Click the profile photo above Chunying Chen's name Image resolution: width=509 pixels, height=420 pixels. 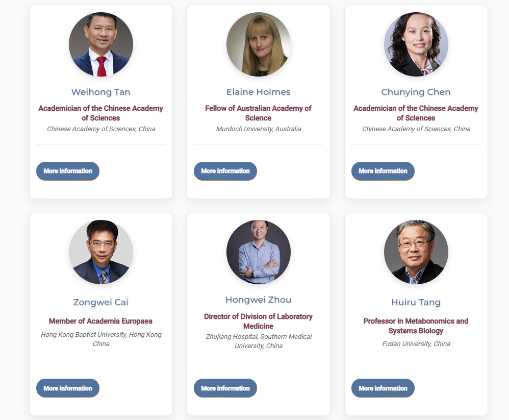416,44
